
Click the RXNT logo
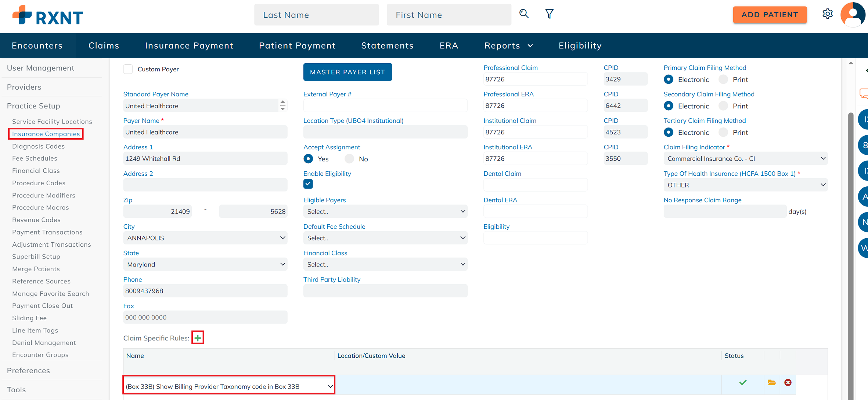[x=48, y=15]
